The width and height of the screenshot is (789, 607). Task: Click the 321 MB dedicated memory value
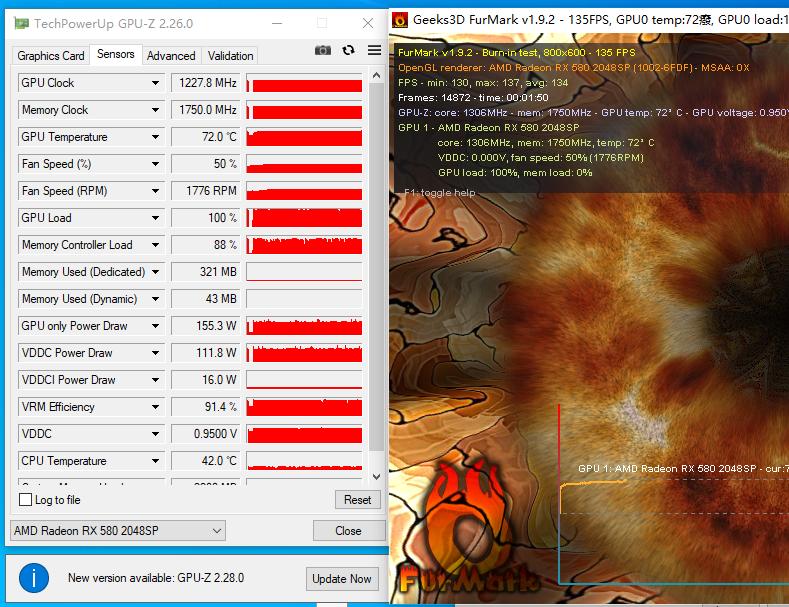point(205,272)
